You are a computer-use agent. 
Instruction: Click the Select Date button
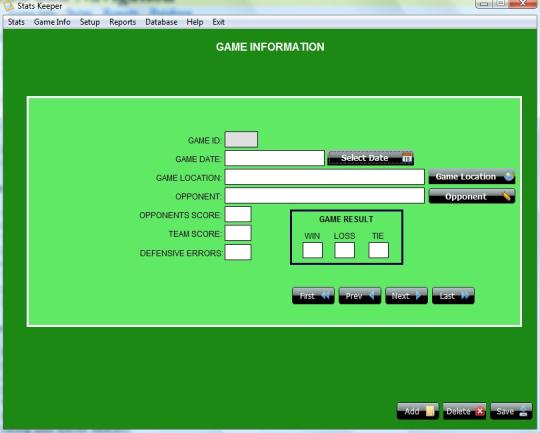pos(371,158)
